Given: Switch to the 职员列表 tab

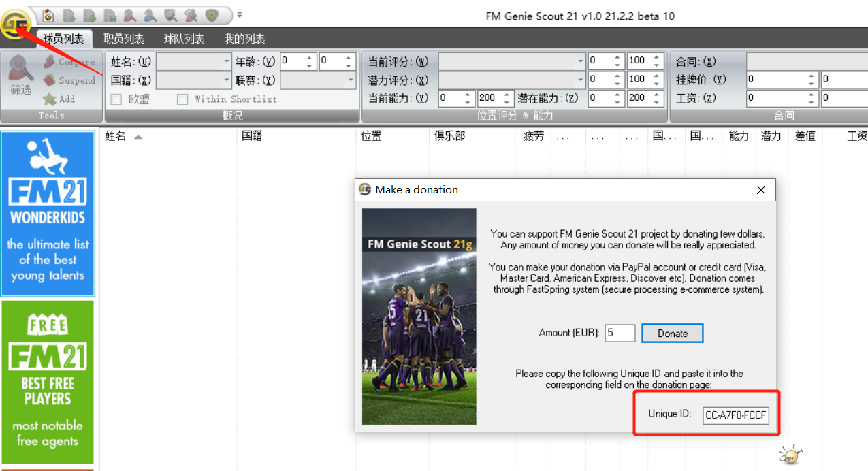Looking at the screenshot, I should (x=124, y=39).
